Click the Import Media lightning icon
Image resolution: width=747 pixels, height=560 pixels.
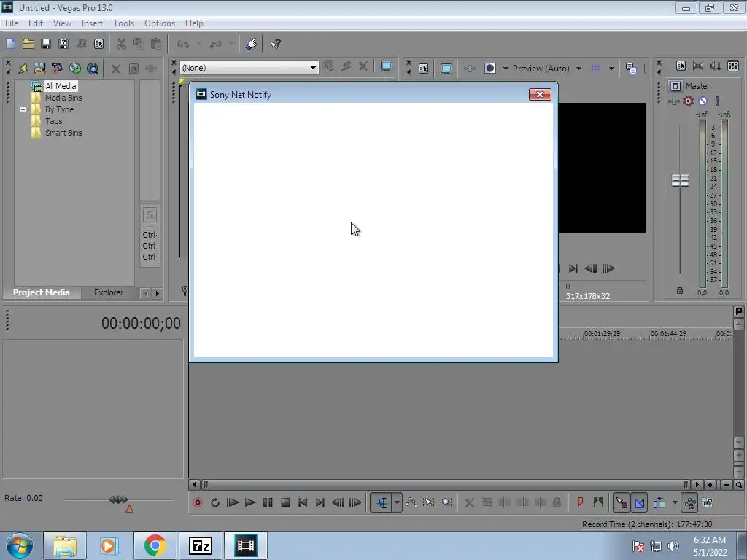pyautogui.click(x=23, y=69)
